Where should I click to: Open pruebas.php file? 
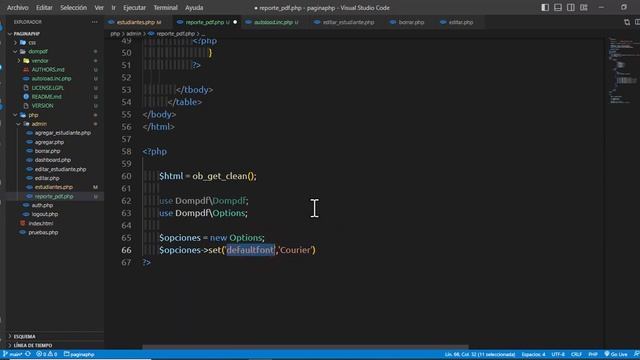point(43,232)
